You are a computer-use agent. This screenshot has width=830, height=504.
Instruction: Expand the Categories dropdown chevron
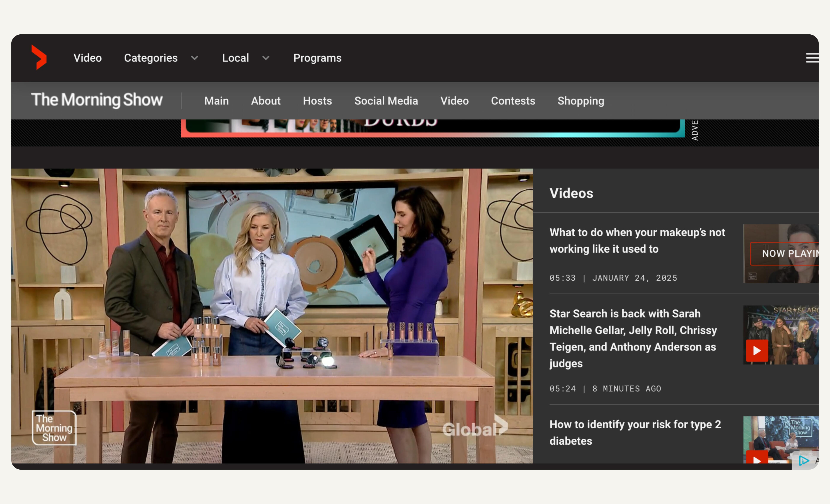point(194,58)
